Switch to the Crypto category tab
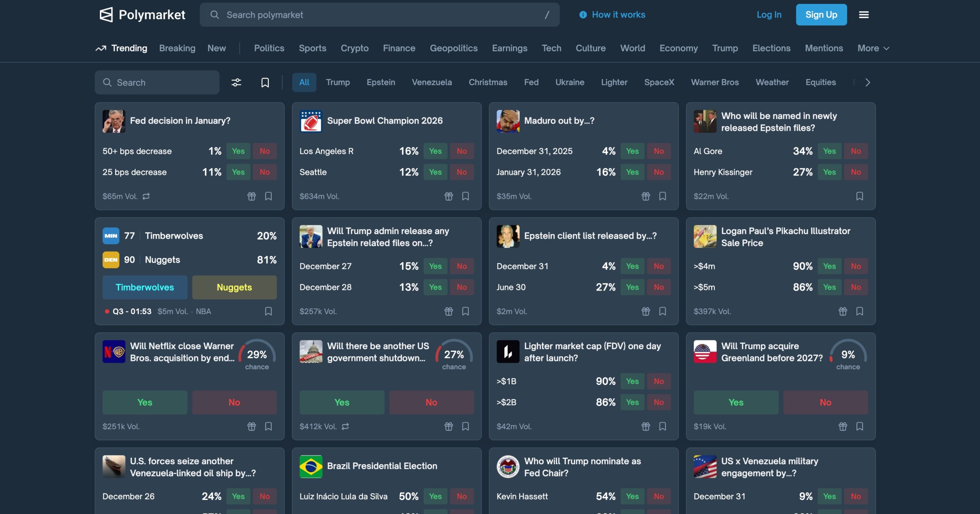980x514 pixels. pos(354,48)
